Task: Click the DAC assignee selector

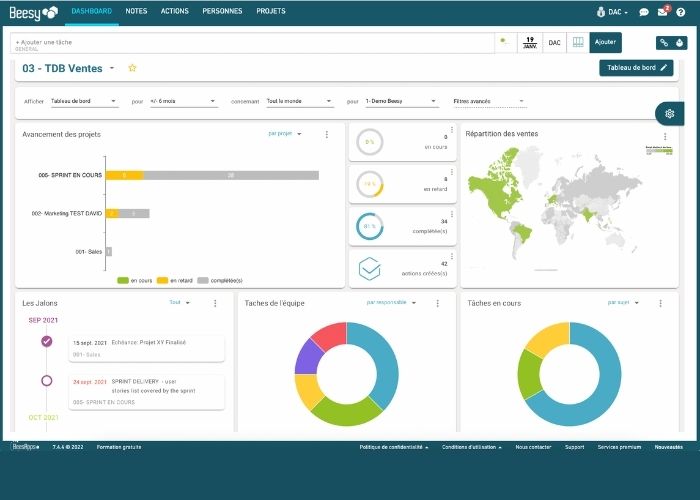Action: pyautogui.click(x=554, y=43)
